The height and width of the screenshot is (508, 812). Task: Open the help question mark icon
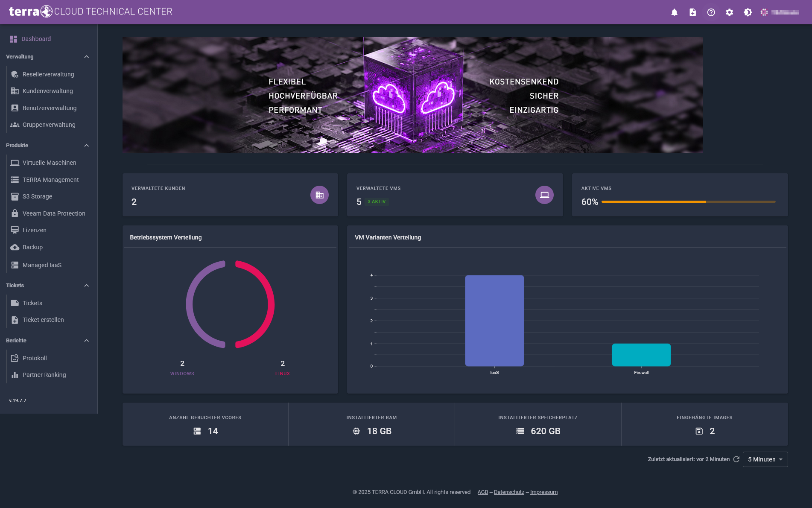[711, 12]
